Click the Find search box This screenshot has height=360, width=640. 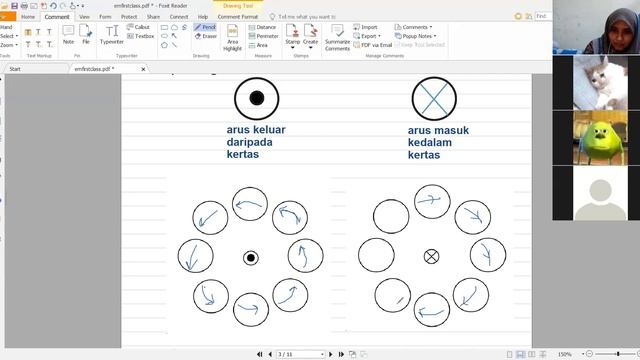[543, 16]
